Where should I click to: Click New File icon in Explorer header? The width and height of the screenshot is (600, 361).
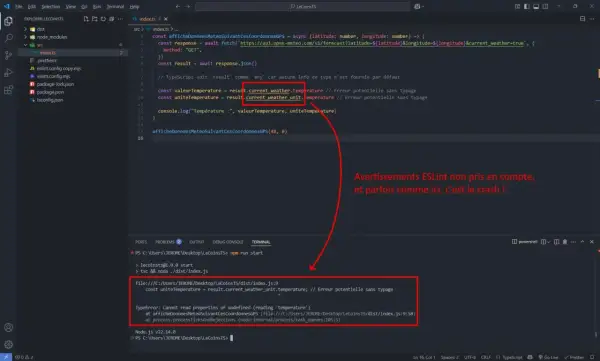pyautogui.click(x=86, y=19)
